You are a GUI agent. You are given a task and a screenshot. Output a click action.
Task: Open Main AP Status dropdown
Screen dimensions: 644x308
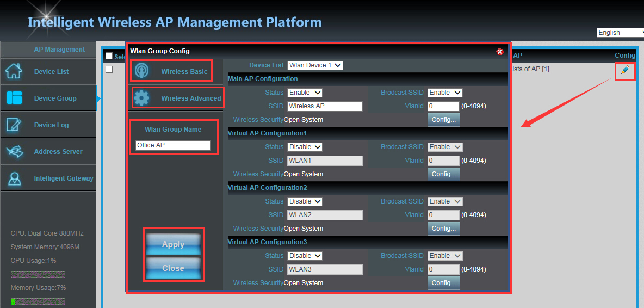click(305, 93)
